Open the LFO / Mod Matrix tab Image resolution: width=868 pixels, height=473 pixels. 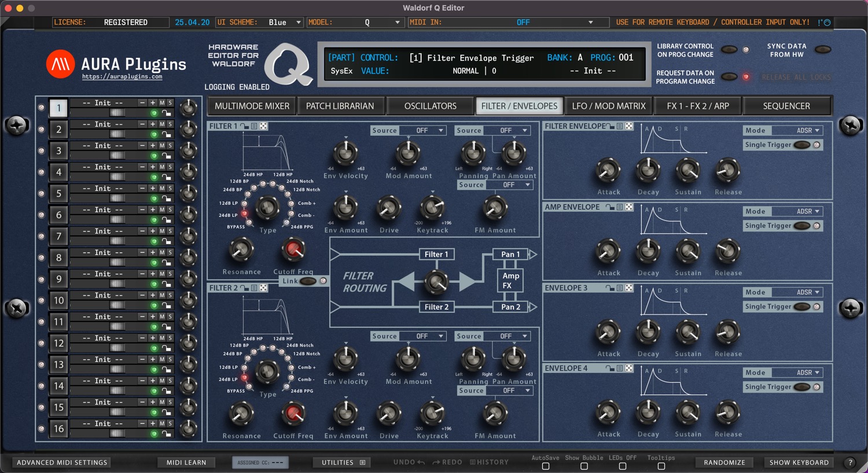609,106
